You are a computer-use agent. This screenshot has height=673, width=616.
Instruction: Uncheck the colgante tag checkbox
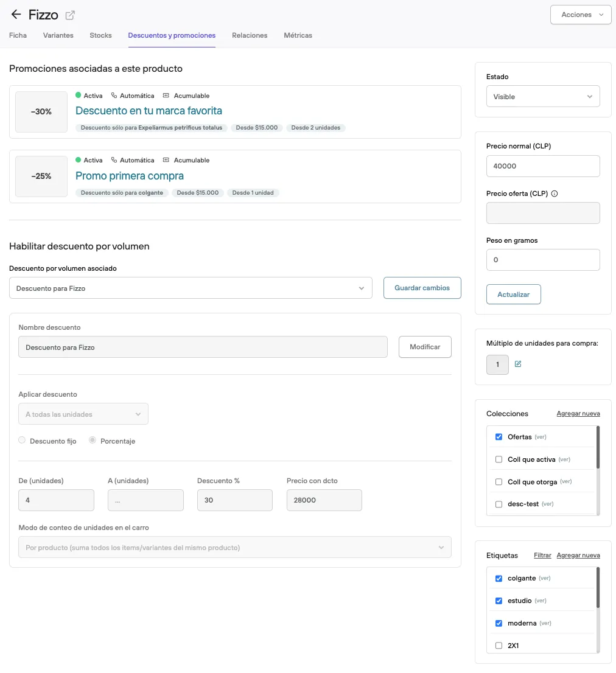[x=499, y=578]
